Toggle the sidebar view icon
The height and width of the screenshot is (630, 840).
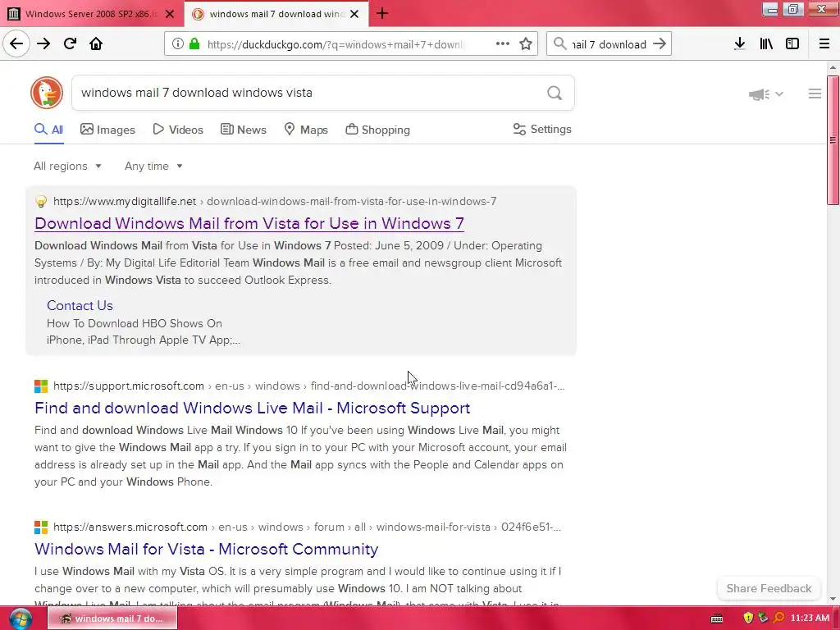pyautogui.click(x=792, y=44)
